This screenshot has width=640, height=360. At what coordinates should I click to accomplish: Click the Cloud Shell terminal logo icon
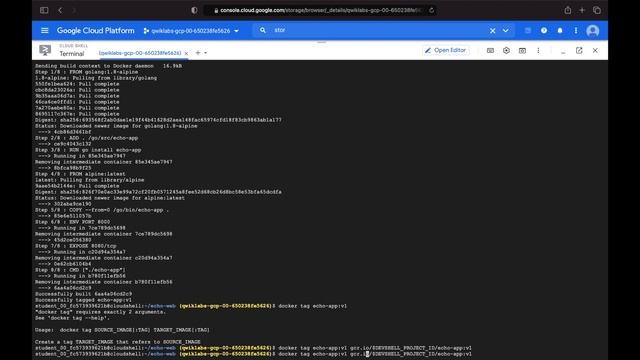(x=45, y=50)
